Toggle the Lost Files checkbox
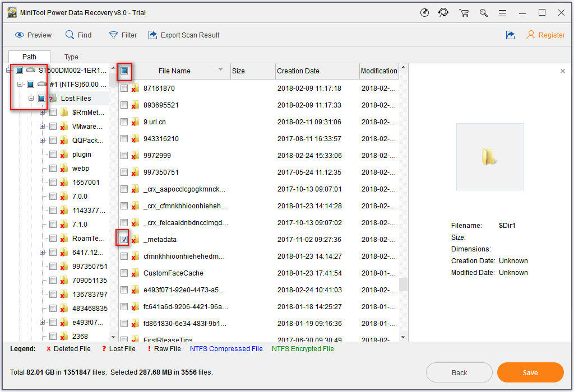The image size is (574, 392). [41, 98]
